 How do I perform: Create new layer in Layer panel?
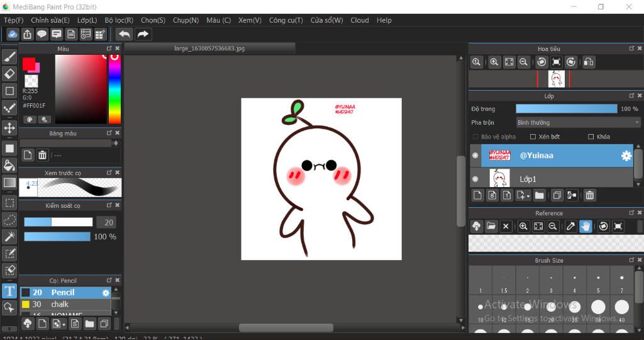pos(477,195)
